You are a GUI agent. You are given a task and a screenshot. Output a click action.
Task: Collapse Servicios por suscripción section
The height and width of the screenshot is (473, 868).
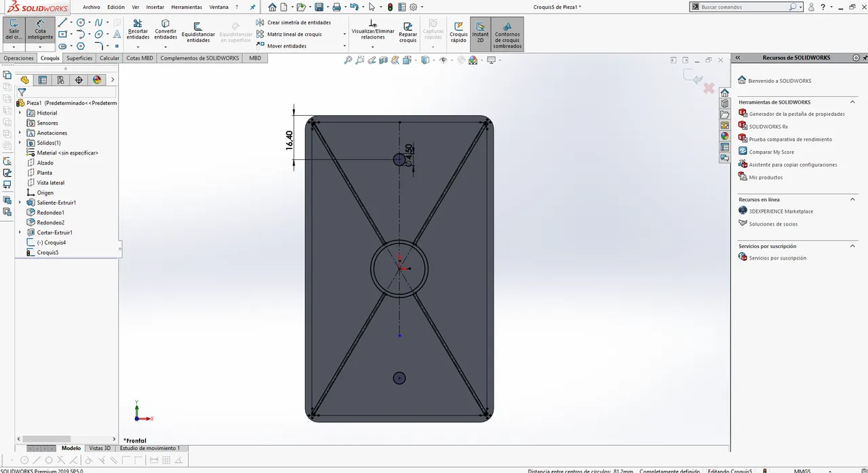[853, 246]
